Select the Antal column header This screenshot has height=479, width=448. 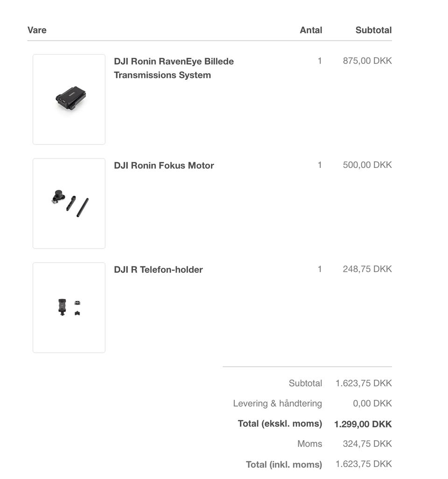[311, 30]
